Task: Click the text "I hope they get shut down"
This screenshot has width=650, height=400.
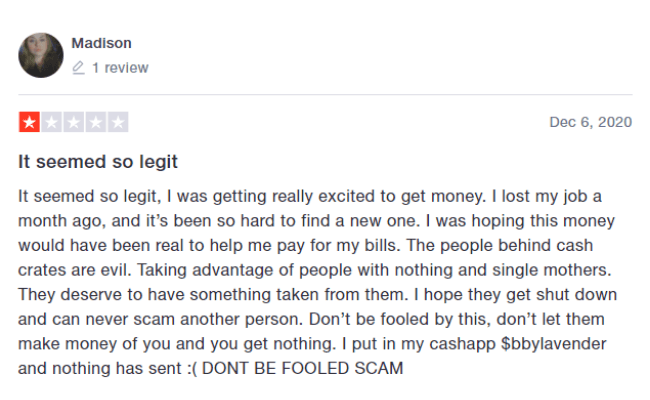Action: coord(515,295)
